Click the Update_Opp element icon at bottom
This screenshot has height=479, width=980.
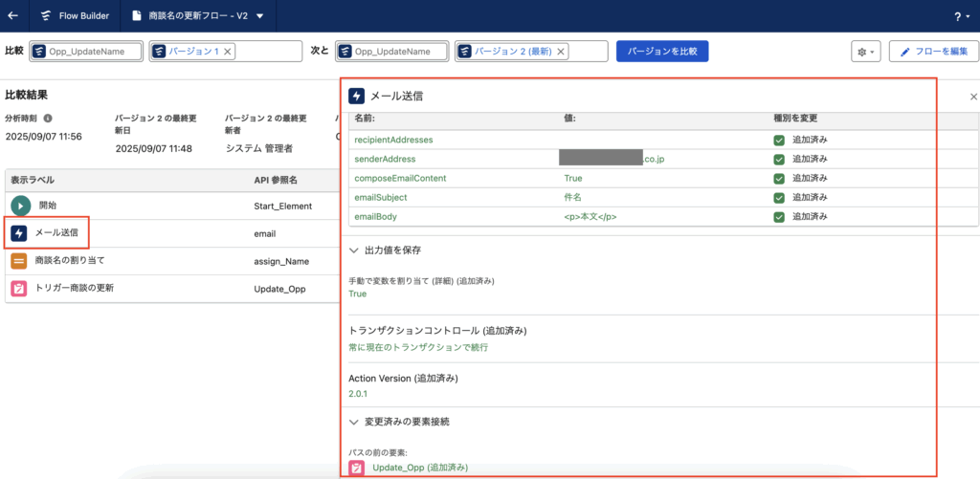tap(357, 468)
